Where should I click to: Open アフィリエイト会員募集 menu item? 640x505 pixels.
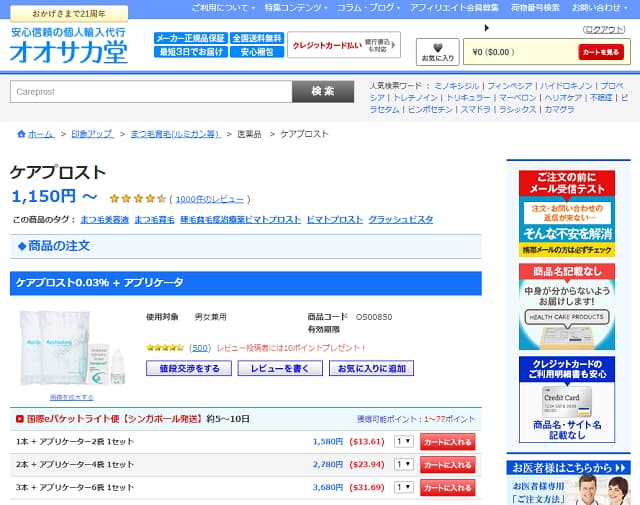[454, 8]
